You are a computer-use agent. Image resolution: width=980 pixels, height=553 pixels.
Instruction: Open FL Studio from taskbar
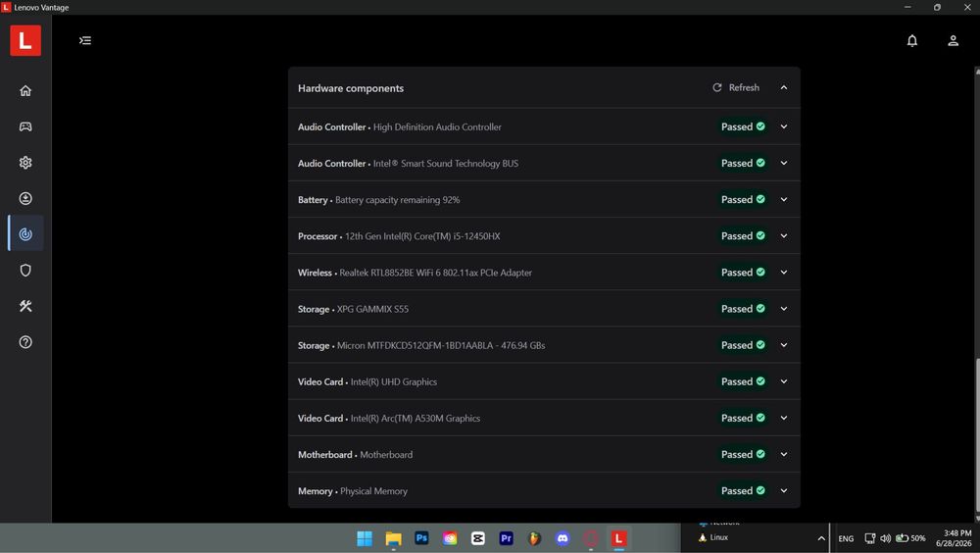pyautogui.click(x=534, y=538)
